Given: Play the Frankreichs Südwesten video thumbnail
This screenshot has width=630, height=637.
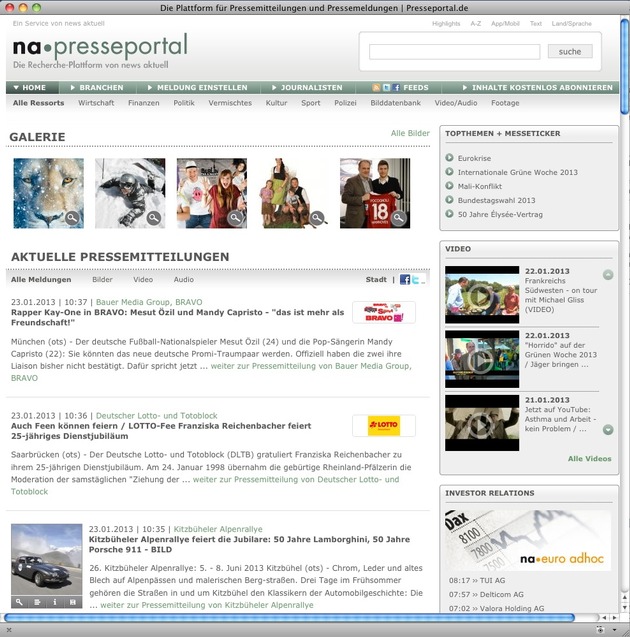Looking at the screenshot, I should coord(481,294).
